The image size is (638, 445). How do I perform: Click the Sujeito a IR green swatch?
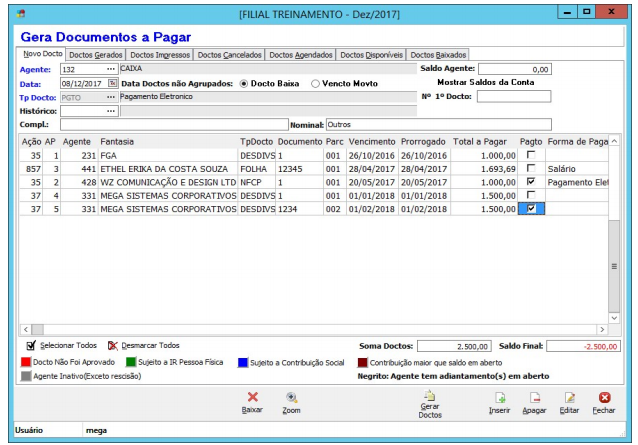click(x=131, y=362)
